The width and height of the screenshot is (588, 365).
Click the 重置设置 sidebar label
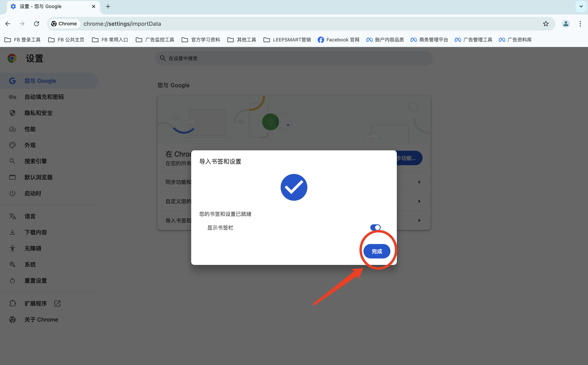(36, 281)
